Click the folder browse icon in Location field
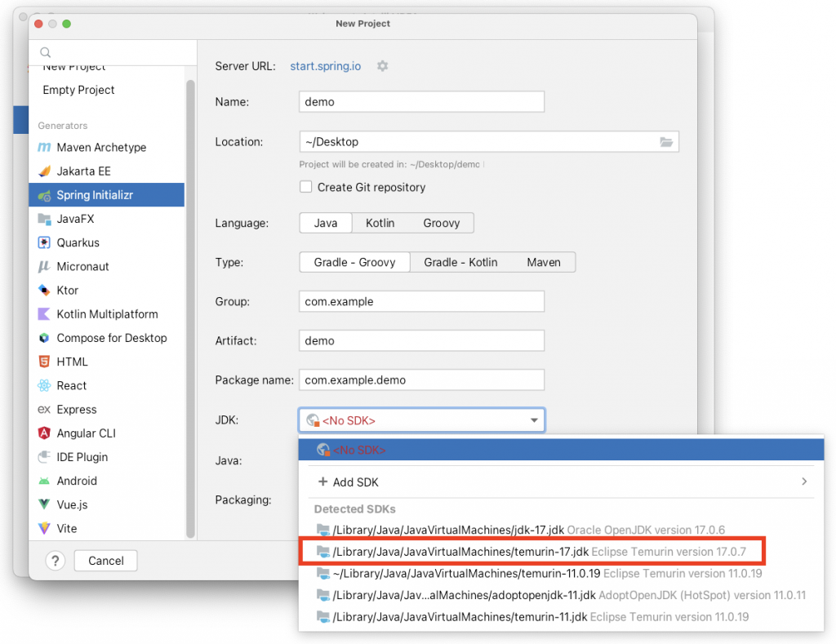Screen dimensions: 836x644 (666, 142)
